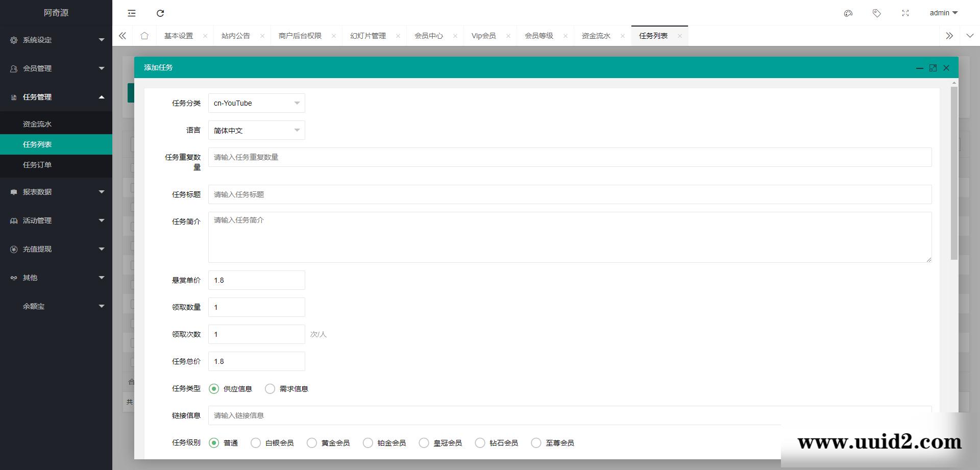Open the Vip会员 tab

coord(483,36)
